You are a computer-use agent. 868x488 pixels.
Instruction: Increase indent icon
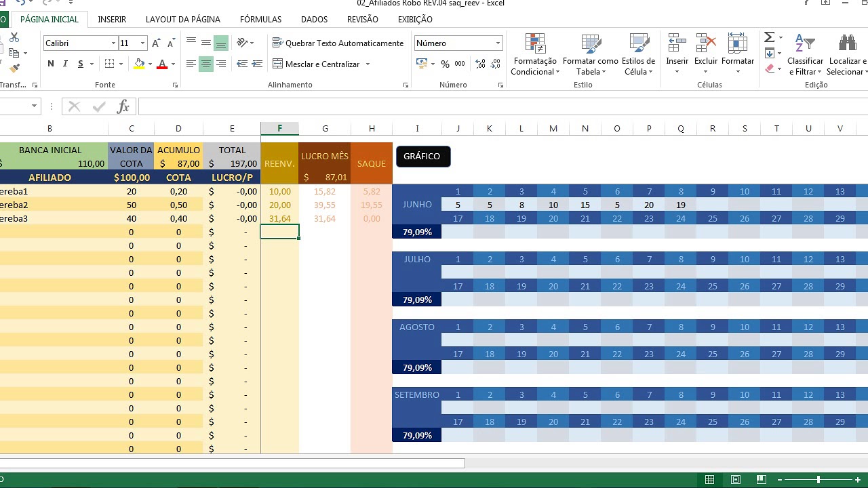[x=257, y=64]
